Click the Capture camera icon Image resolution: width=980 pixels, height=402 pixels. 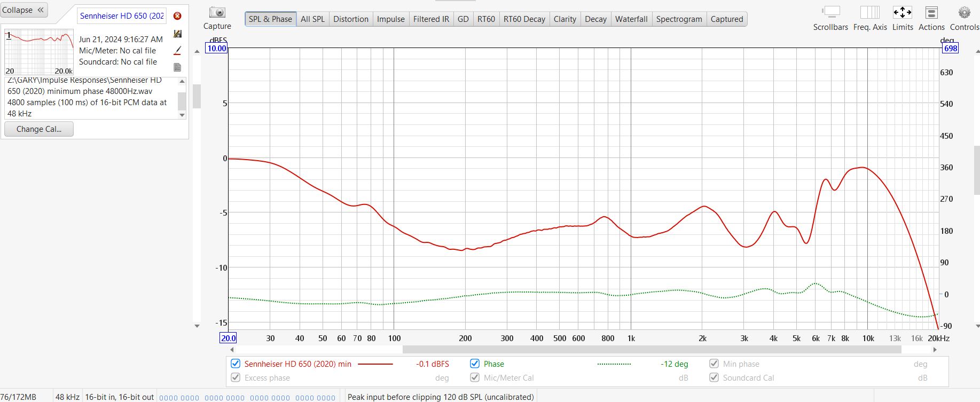[x=217, y=12]
